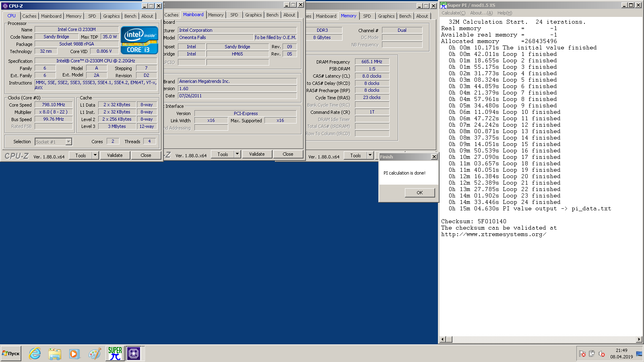Open Help menu in Super PI
Image resolution: width=644 pixels, height=362 pixels.
(x=505, y=13)
